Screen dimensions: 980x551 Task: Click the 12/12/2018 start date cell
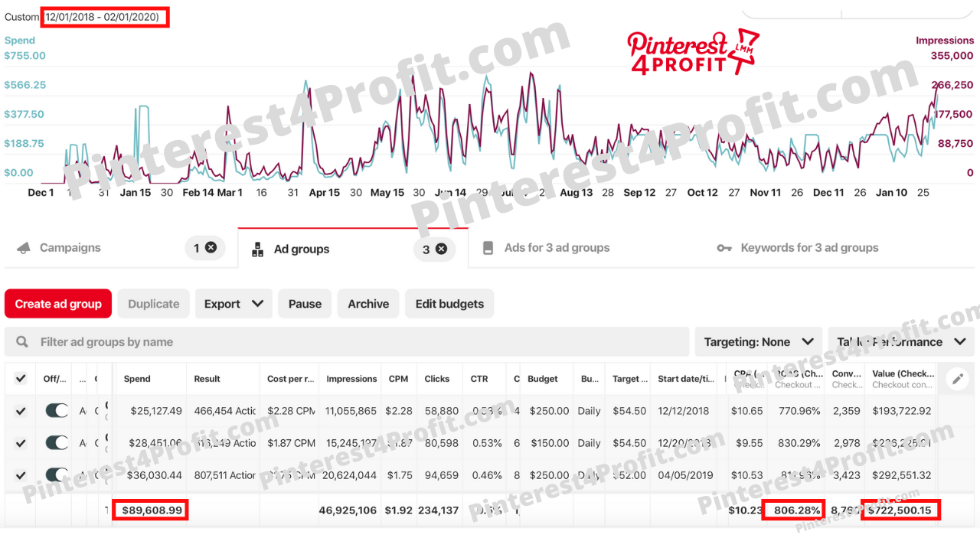coord(684,411)
